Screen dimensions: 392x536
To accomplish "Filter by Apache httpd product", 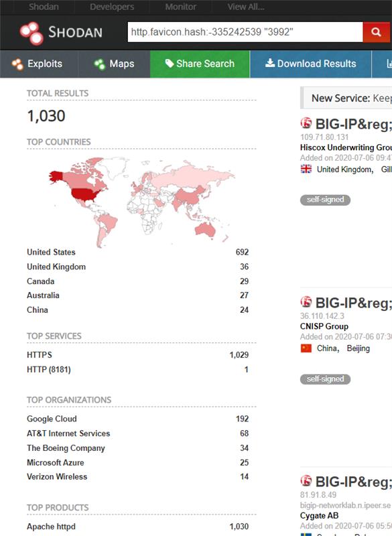I will 52,527.
